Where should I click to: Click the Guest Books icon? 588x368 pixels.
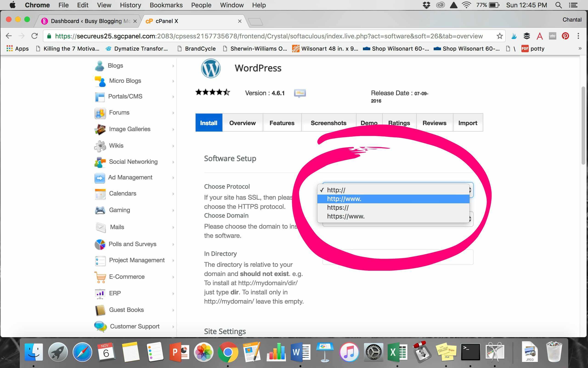click(x=100, y=310)
